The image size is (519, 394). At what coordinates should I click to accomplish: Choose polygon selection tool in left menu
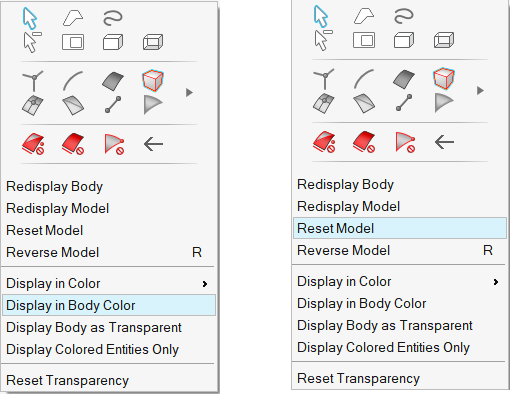73,18
